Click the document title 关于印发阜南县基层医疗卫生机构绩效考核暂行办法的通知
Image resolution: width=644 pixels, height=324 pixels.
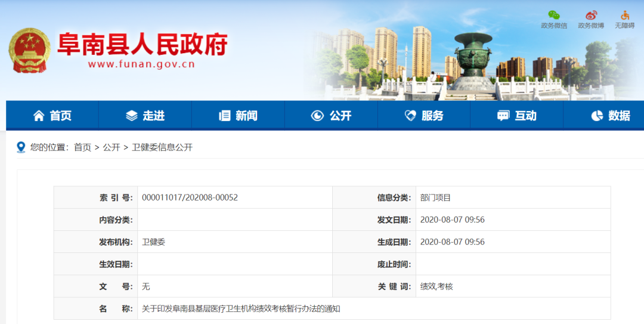[x=241, y=308]
